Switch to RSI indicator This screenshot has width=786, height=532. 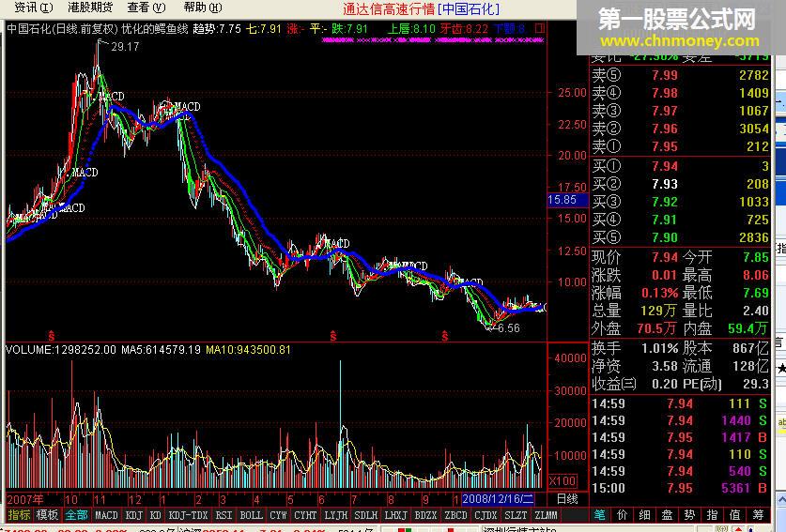(x=223, y=515)
